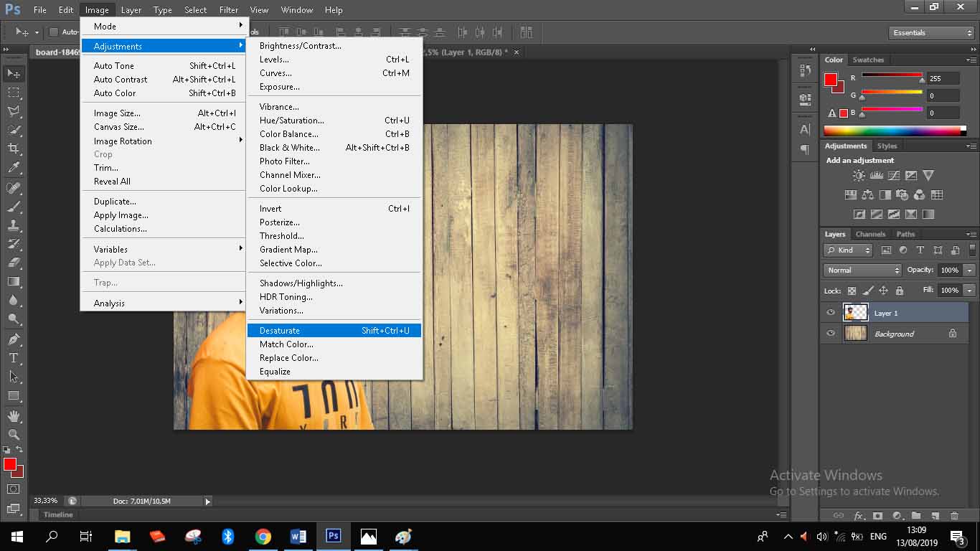Activate the Hand tool

(x=14, y=415)
